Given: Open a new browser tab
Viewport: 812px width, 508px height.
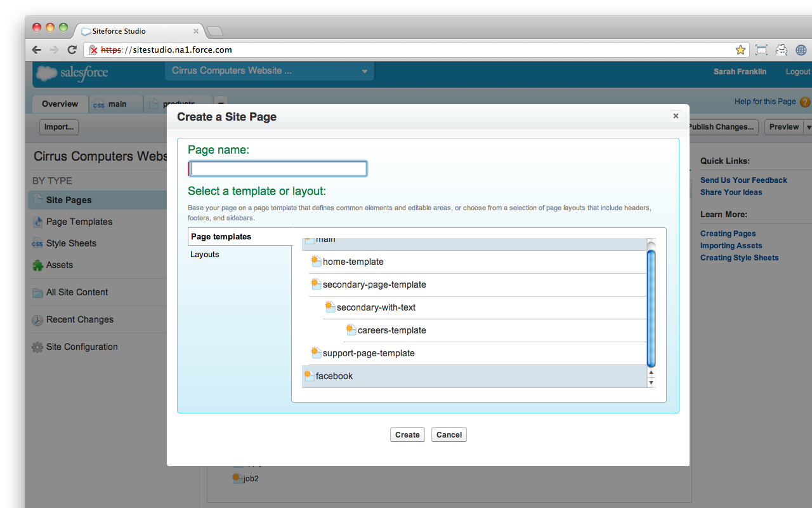Looking at the screenshot, I should pyautogui.click(x=215, y=31).
